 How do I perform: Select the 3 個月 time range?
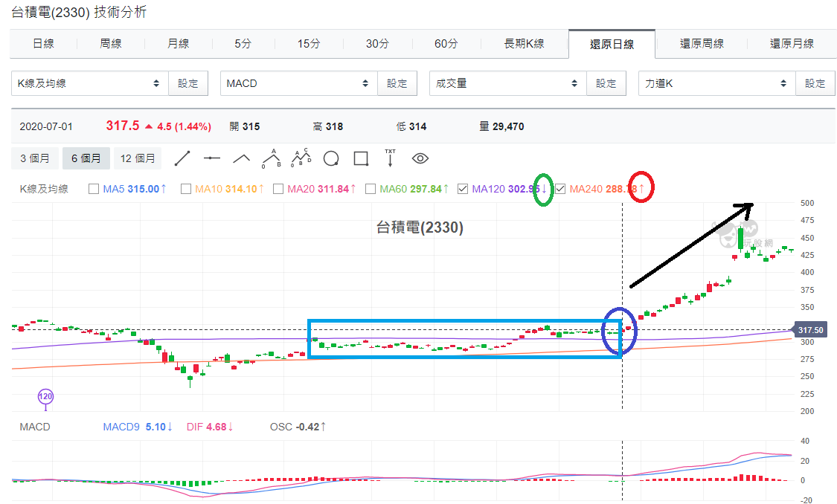(x=35, y=158)
